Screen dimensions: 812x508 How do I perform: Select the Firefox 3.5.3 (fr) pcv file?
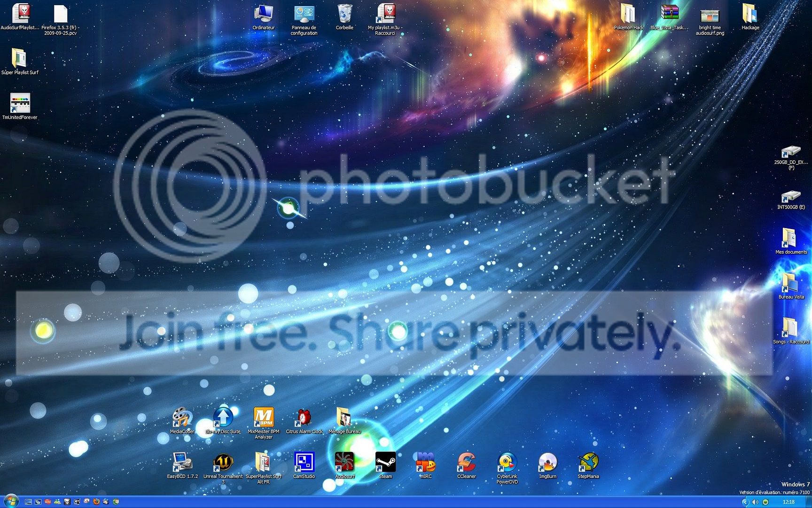pos(60,20)
